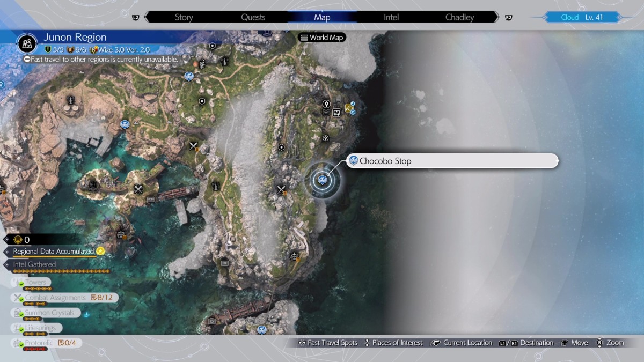Click the gold star badge by Regional Data
The height and width of the screenshot is (362, 644).
click(x=100, y=251)
